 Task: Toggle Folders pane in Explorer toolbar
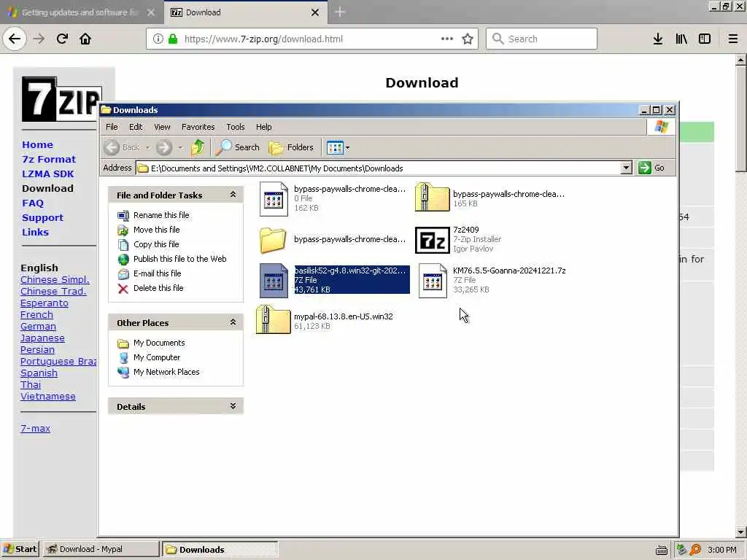pyautogui.click(x=292, y=147)
